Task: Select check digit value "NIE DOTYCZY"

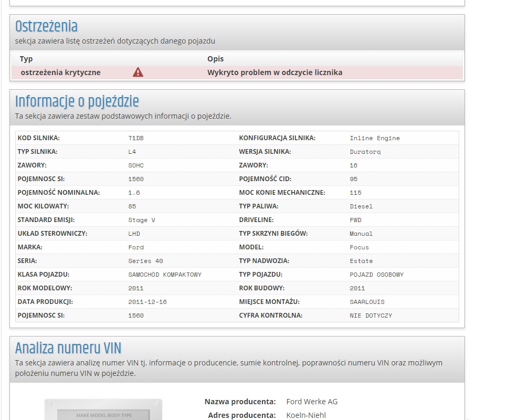Action: point(371,316)
